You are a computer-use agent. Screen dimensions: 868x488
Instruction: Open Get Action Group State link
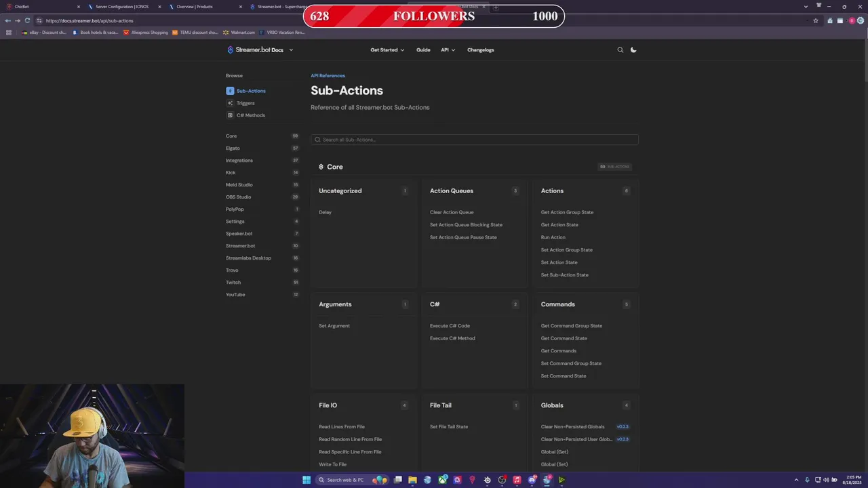click(567, 212)
